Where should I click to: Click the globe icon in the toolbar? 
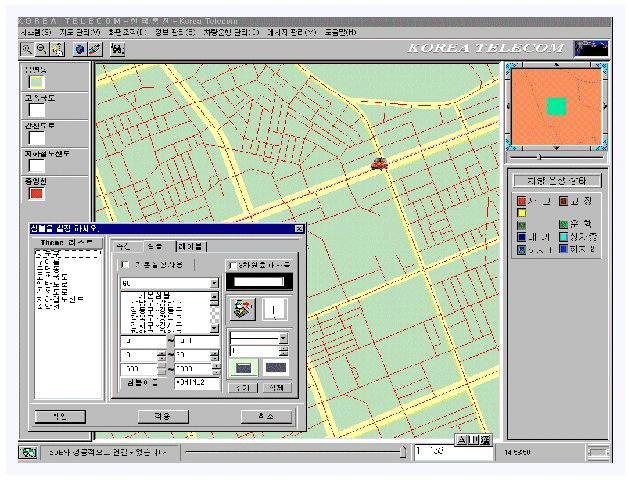pyautogui.click(x=79, y=49)
